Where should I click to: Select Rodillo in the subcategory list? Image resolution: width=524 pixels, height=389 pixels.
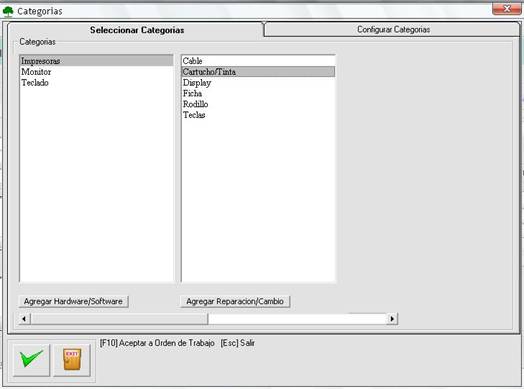tap(258, 104)
